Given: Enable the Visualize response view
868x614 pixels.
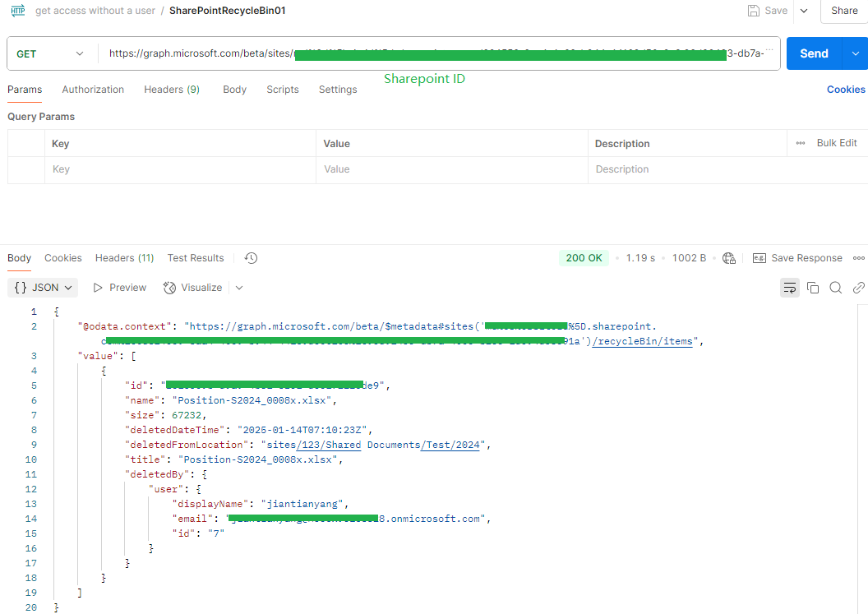Looking at the screenshot, I should coord(192,287).
